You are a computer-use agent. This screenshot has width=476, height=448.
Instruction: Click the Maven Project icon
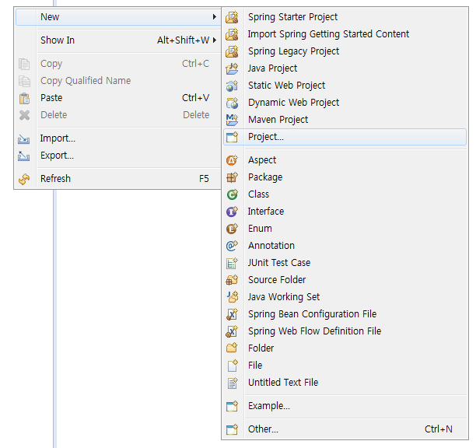(232, 120)
